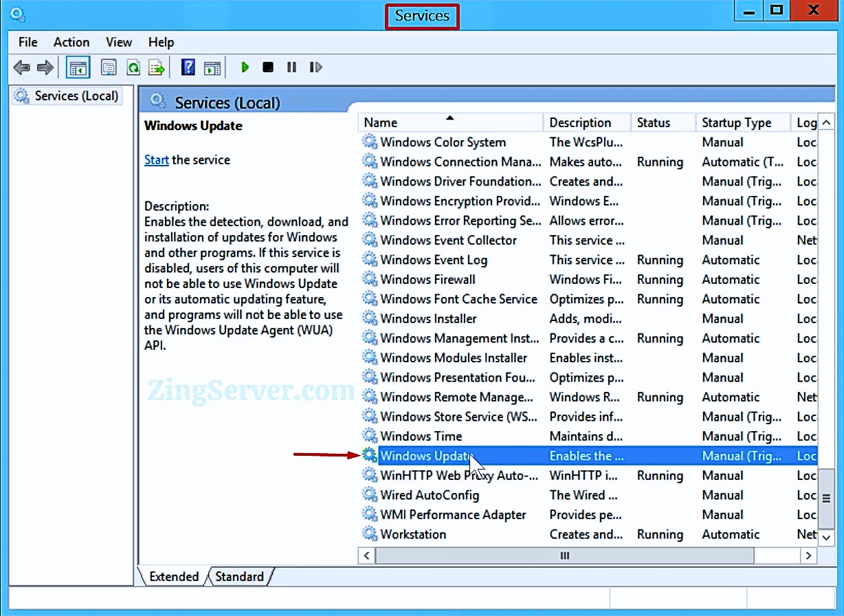Sort by the Description column header
This screenshot has width=844, height=616.
(587, 122)
